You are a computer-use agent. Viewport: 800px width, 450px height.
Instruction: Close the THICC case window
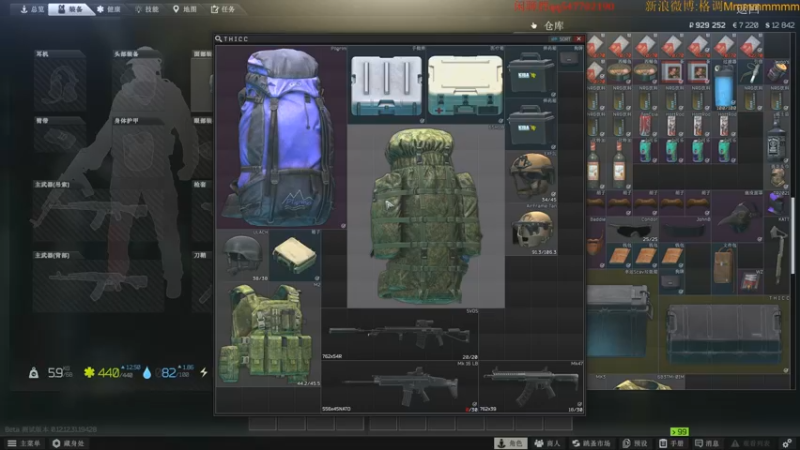click(579, 39)
